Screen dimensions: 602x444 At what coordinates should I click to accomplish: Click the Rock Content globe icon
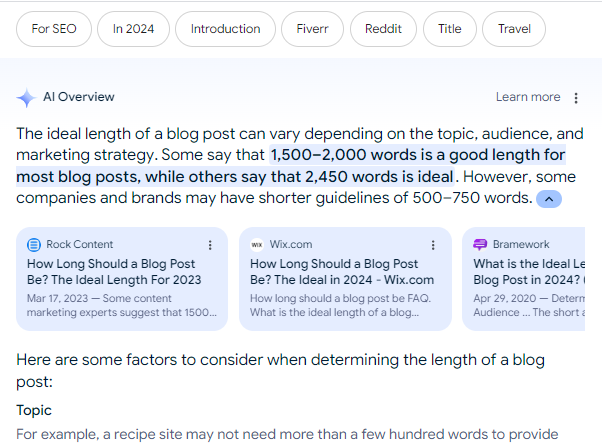tap(33, 244)
